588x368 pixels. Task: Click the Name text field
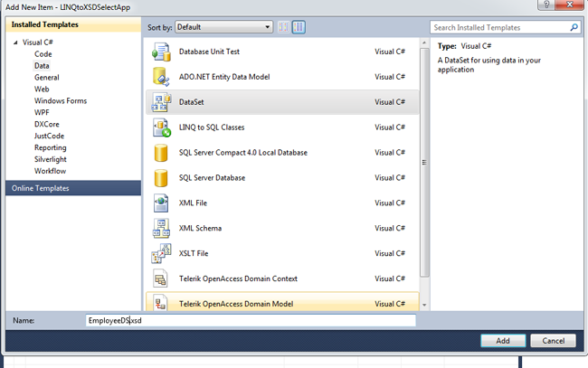[x=251, y=320]
